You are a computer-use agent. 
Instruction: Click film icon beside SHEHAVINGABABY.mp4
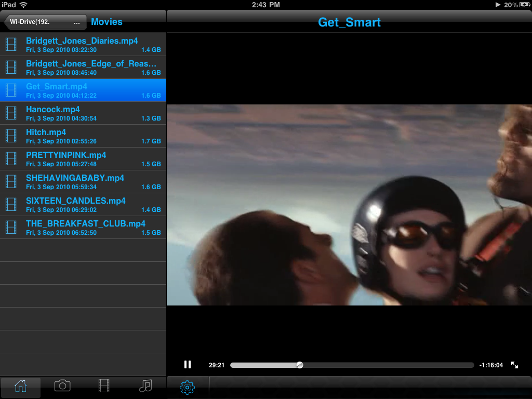(x=11, y=181)
